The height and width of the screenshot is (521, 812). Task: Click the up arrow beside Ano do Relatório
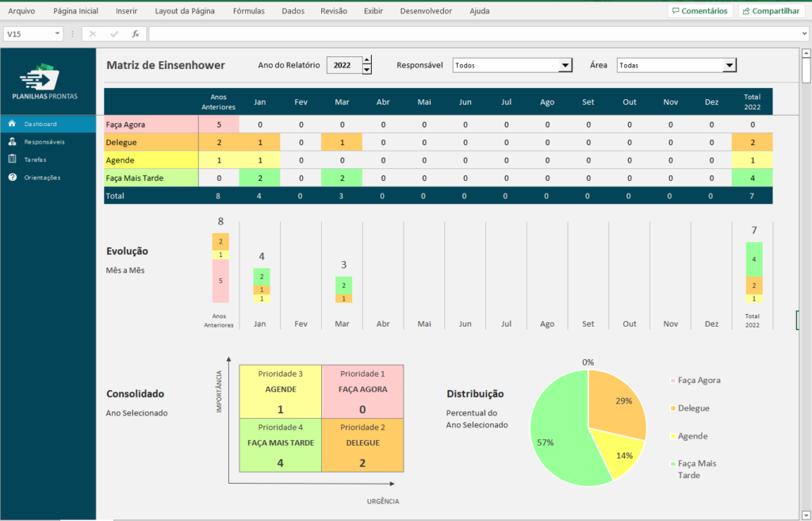click(366, 61)
